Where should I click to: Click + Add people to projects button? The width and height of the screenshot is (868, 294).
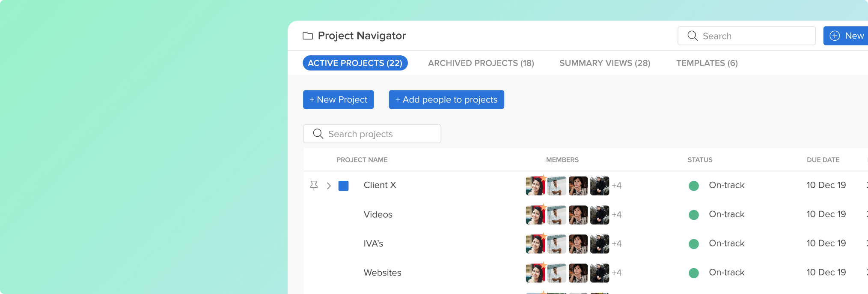coord(446,99)
